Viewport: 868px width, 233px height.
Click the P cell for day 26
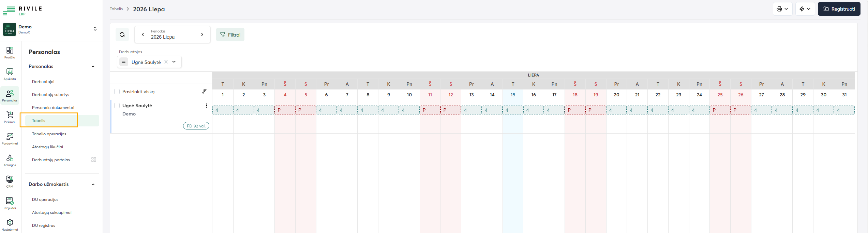pos(740,110)
